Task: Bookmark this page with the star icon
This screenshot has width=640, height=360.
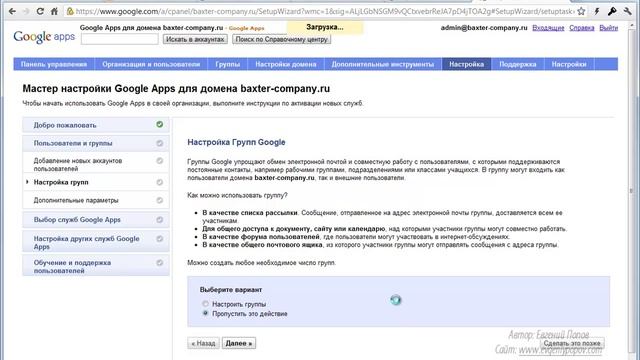Action: coord(581,11)
